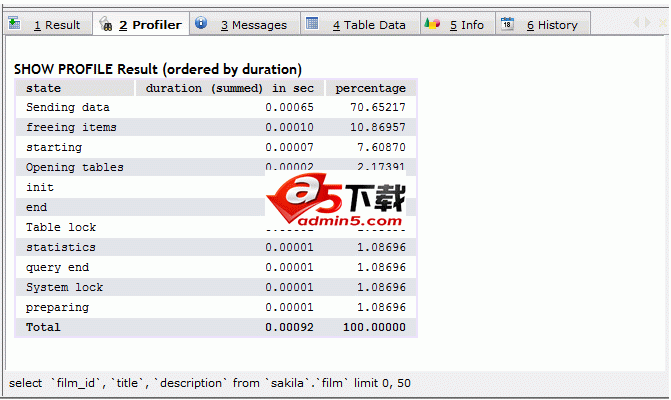Click the Profiler tab icon

pos(106,24)
